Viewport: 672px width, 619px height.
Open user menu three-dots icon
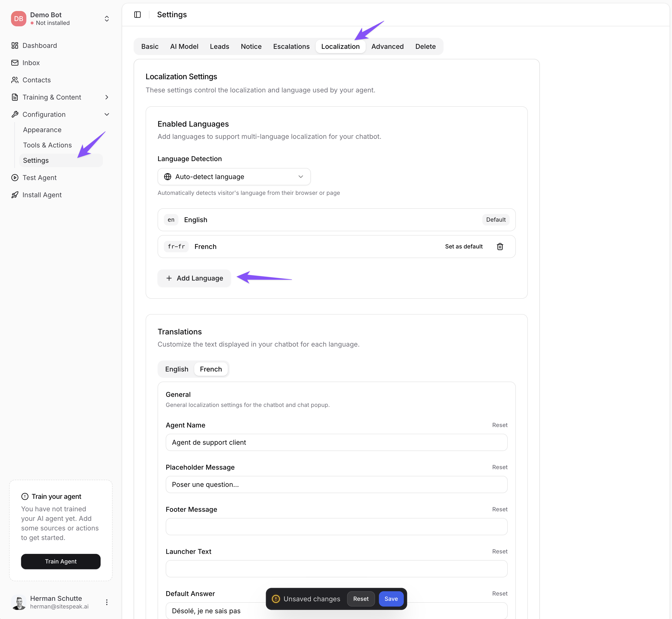(x=107, y=602)
